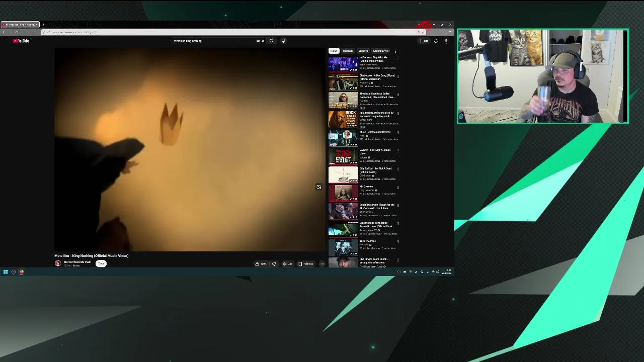Image resolution: width=644 pixels, height=362 pixels.
Task: Click the magnifier search button
Action: pos(271,41)
